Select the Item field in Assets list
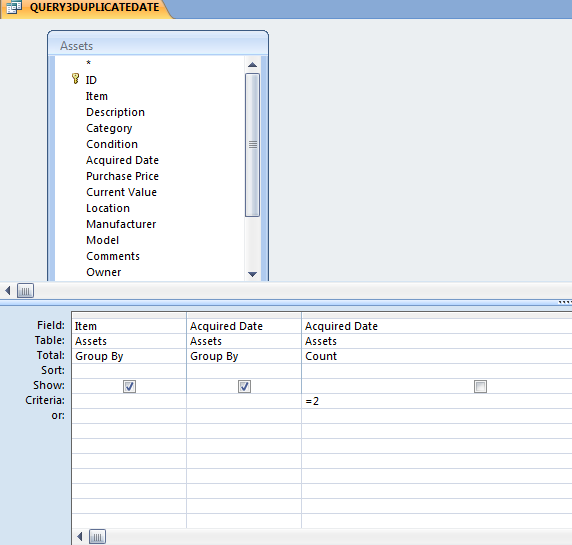 pos(97,96)
